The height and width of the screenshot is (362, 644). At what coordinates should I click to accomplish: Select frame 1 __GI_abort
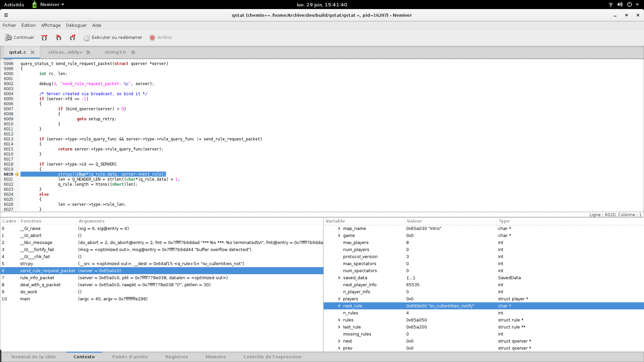tap(162, 236)
